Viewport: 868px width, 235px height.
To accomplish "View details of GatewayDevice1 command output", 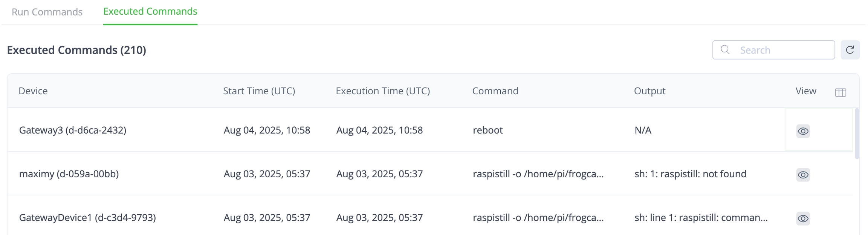I will pyautogui.click(x=803, y=218).
